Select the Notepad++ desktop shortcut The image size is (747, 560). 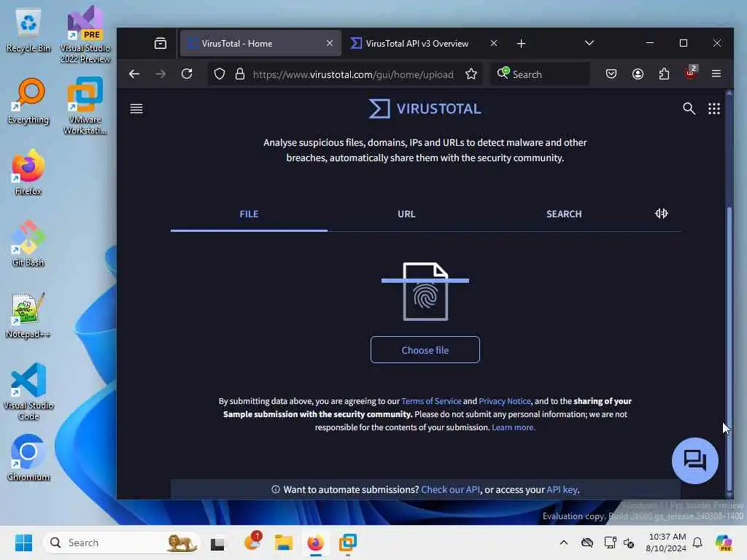(28, 315)
